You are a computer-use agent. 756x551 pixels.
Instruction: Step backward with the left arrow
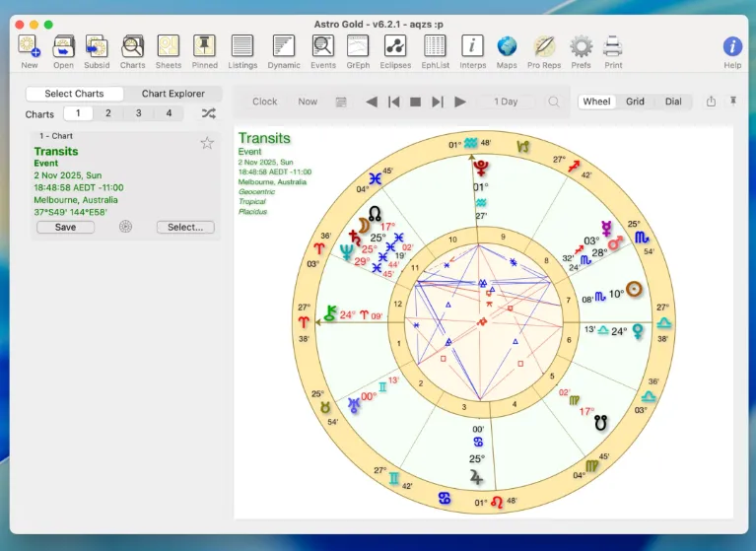click(x=372, y=102)
